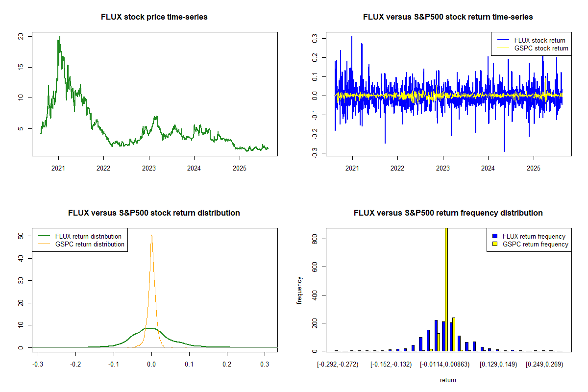Click the green FLUX return distribution legend line
This screenshot has height=392, width=588.
pyautogui.click(x=43, y=236)
